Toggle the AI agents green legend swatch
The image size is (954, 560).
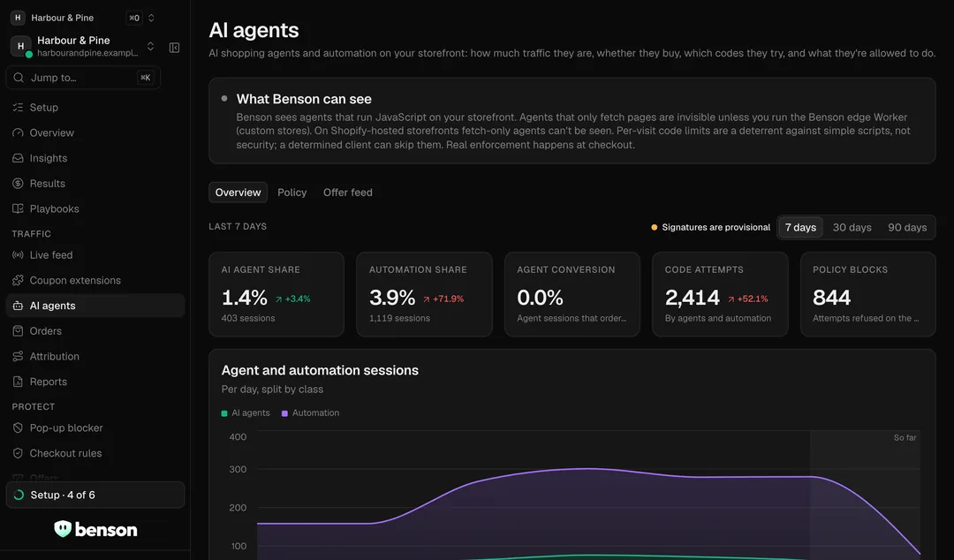pyautogui.click(x=224, y=413)
